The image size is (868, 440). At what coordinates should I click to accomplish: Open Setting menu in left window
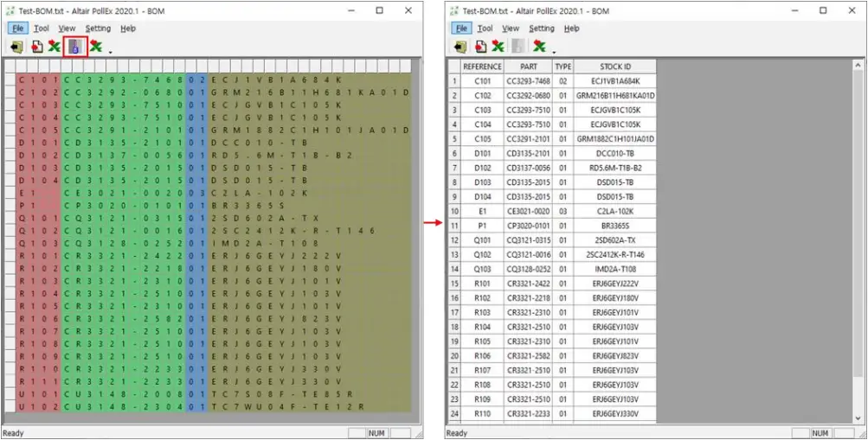point(98,29)
